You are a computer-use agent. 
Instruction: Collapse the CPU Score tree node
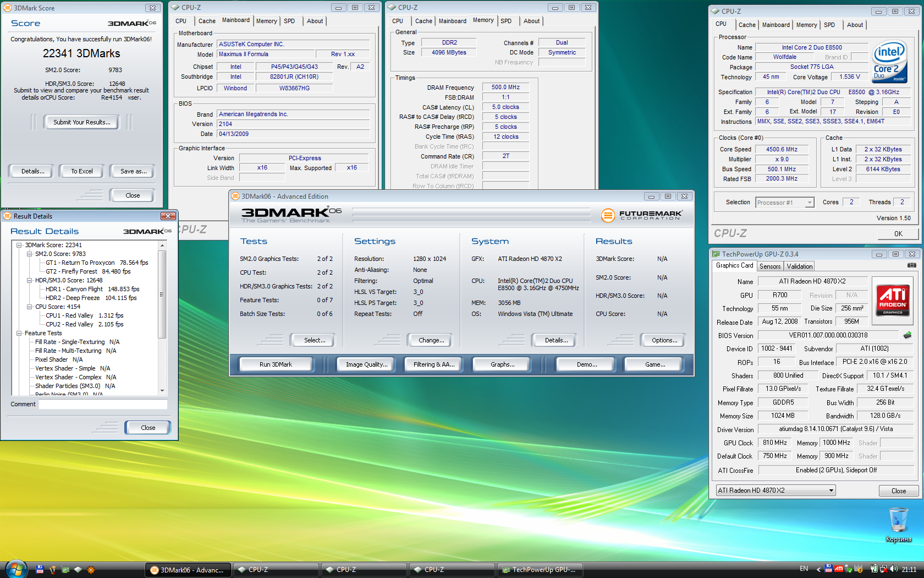click(x=30, y=307)
